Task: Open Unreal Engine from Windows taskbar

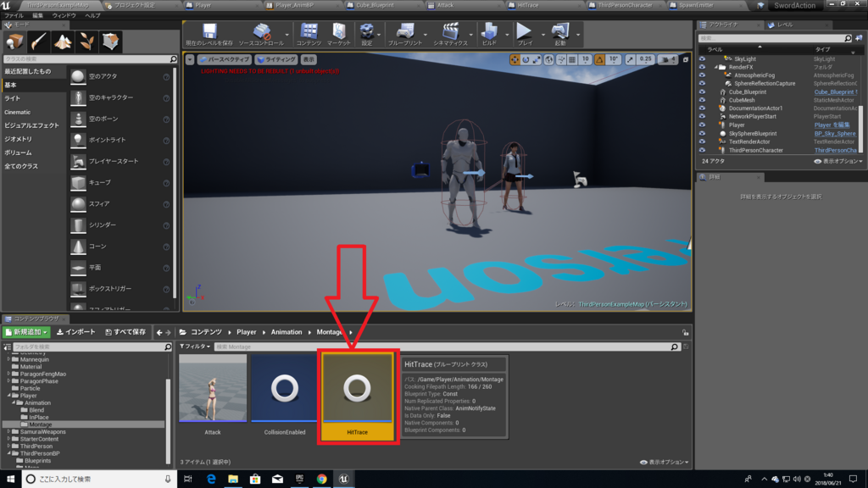Action: click(344, 479)
